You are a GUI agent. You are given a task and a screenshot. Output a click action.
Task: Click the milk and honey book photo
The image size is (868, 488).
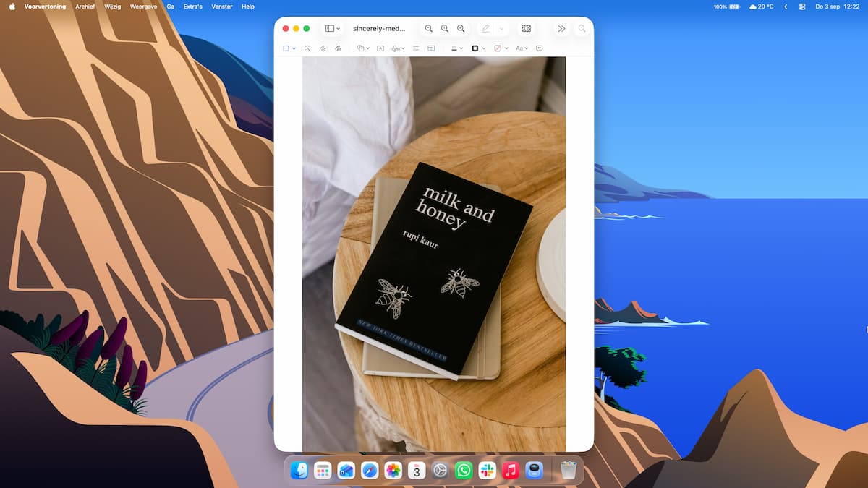point(433,254)
